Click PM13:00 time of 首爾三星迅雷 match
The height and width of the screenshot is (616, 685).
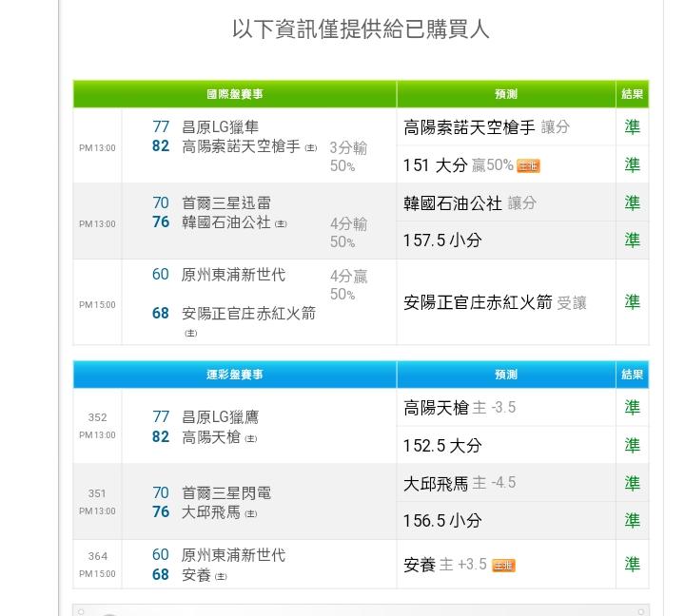(x=97, y=224)
